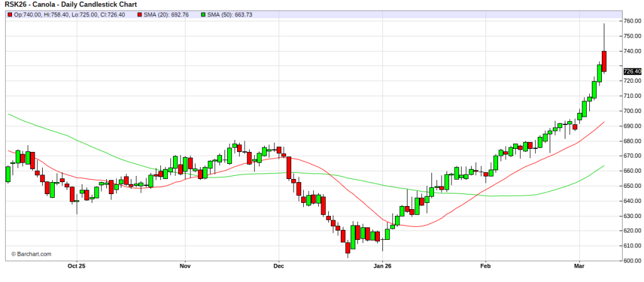644x282 pixels.
Task: Click the 600.00 price axis label
Action: coord(631,261)
